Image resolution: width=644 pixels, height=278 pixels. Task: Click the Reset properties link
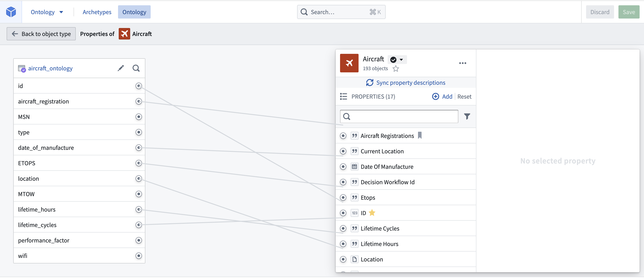pos(464,96)
